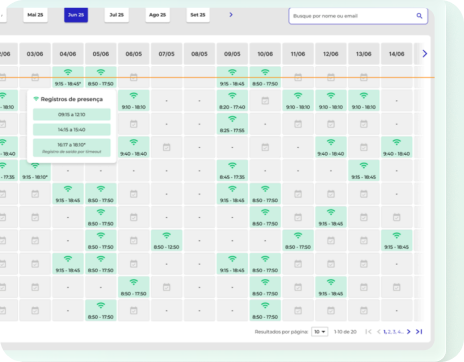Focus the 'Busque por nome ou email' search field
464x362 pixels.
point(358,16)
